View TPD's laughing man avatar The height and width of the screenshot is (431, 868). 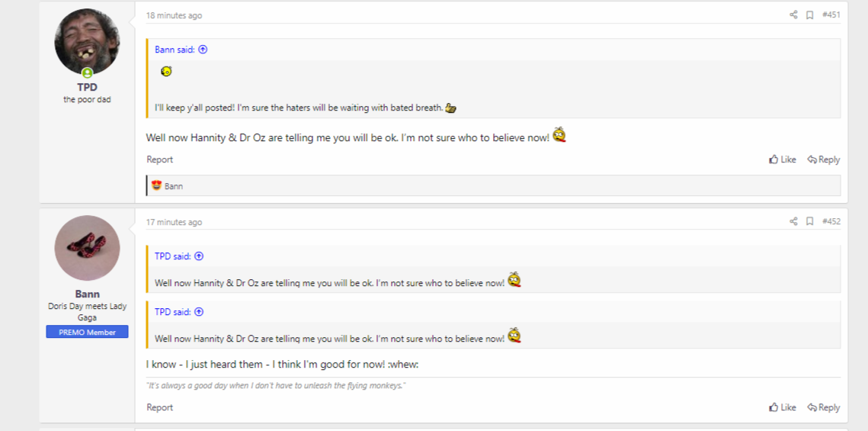click(87, 41)
